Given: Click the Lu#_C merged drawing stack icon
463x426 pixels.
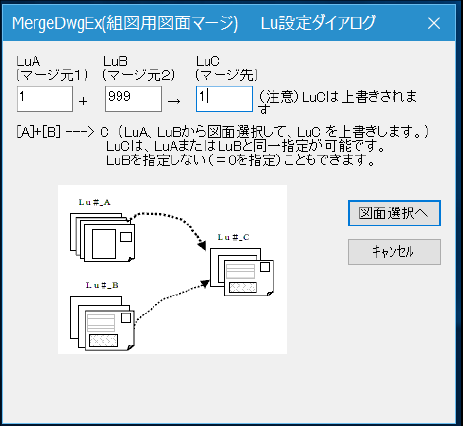Looking at the screenshot, I should [242, 272].
